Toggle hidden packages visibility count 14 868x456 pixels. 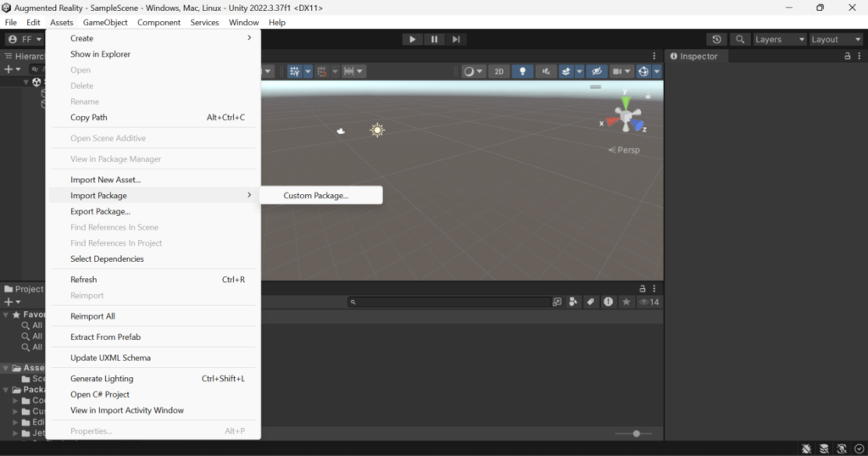648,302
